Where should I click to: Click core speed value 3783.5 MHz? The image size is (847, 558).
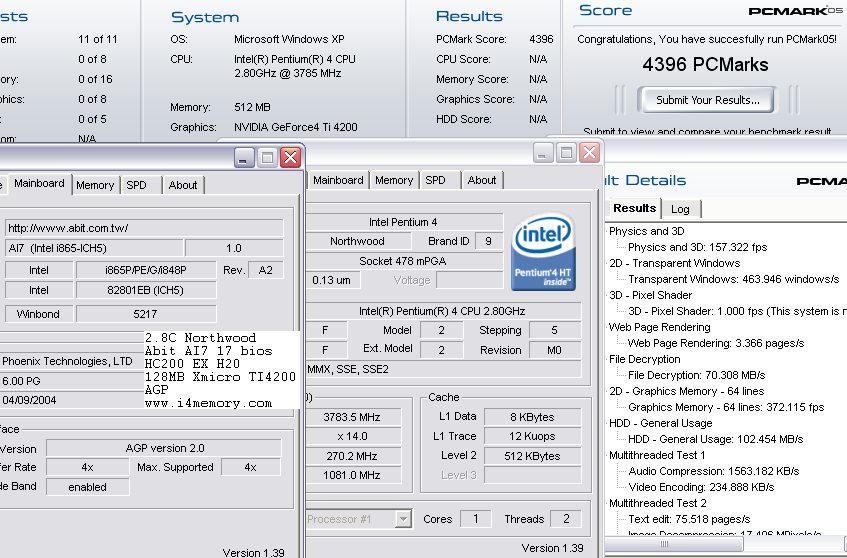tap(352, 417)
